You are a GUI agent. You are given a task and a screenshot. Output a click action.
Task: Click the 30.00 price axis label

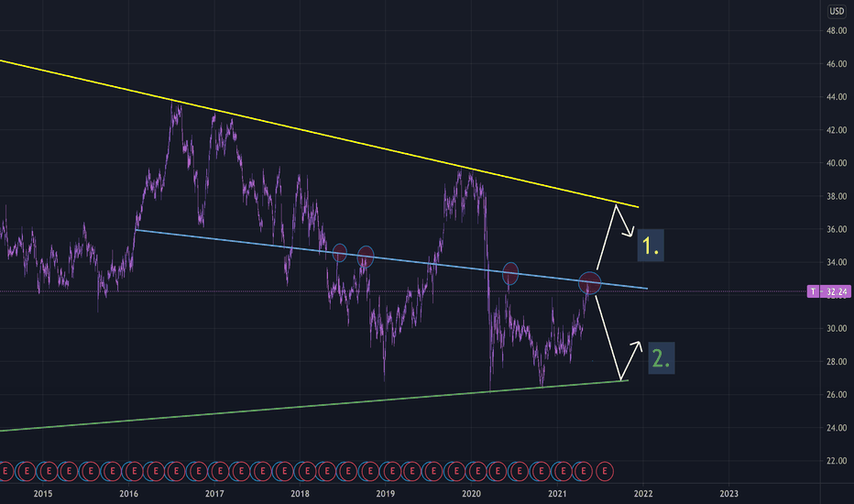click(x=837, y=328)
